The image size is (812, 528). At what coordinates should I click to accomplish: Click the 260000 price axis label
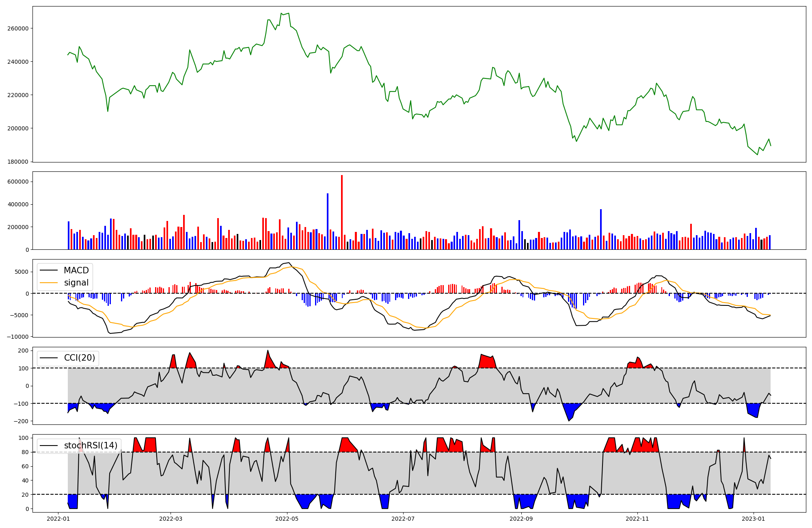(x=18, y=28)
